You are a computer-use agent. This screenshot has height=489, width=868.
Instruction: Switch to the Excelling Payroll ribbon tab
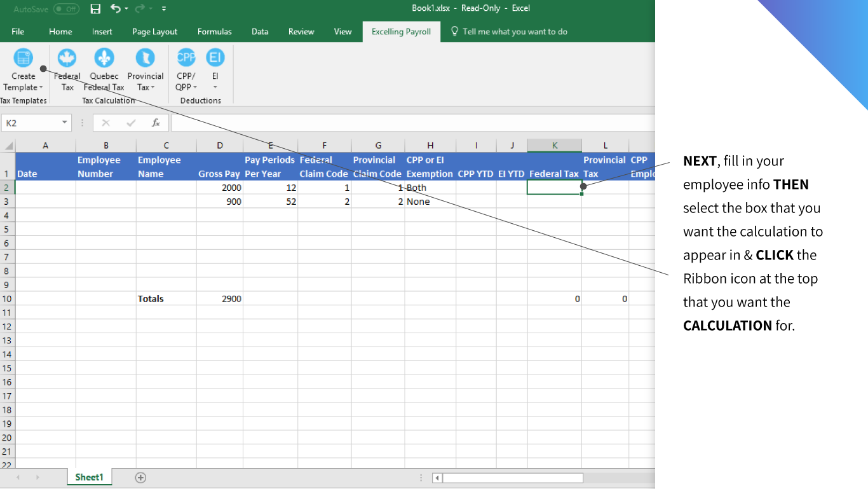(x=401, y=31)
